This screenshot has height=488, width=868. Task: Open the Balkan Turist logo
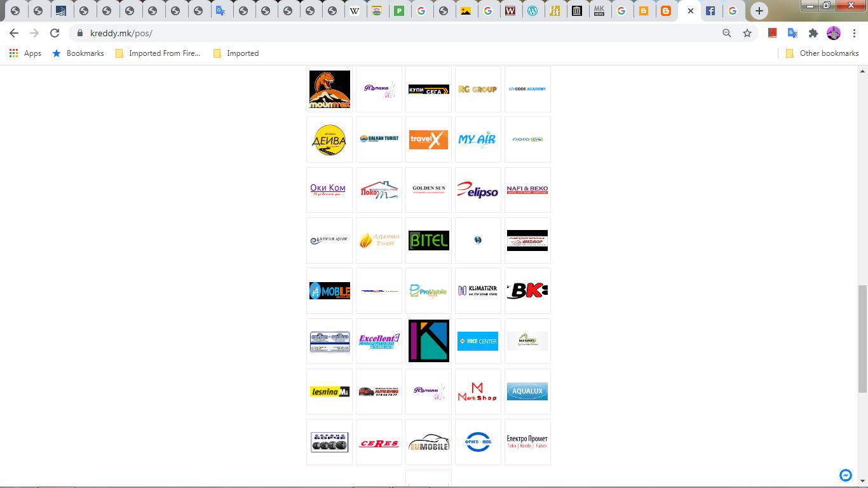click(379, 139)
